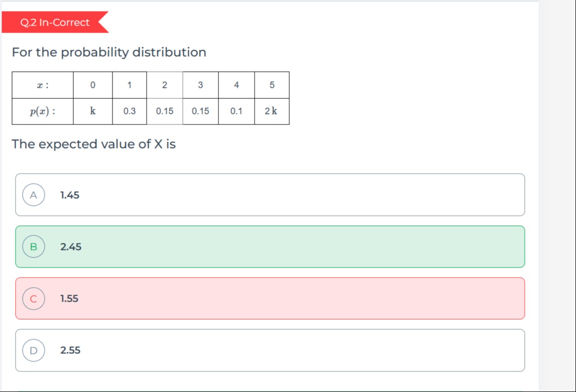Choose the answer 2.55
The image size is (576, 392).
[270, 350]
